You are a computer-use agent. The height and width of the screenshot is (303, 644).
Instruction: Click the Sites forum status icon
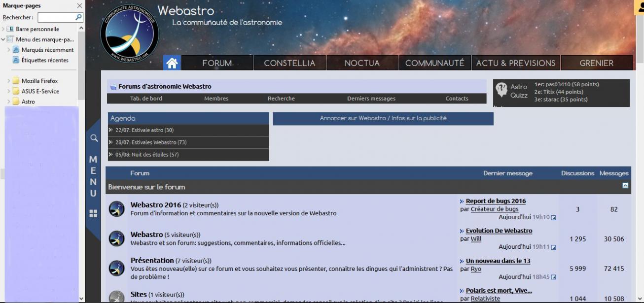point(117,297)
